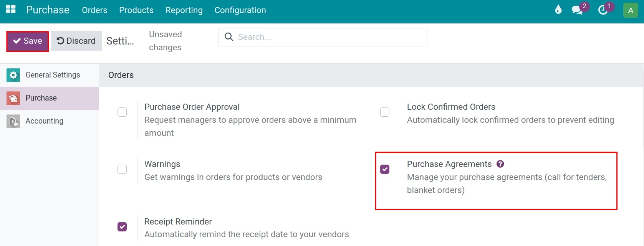Click the Receipt Reminder label
Screen dimensions: 644x246
(x=178, y=222)
